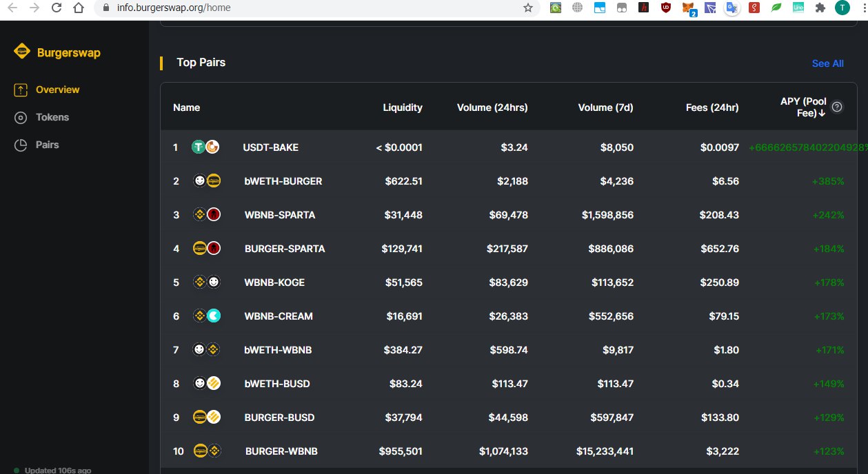Viewport: 868px width, 474px height.
Task: Open the bWETH-WBNB pair link
Action: pyautogui.click(x=278, y=350)
